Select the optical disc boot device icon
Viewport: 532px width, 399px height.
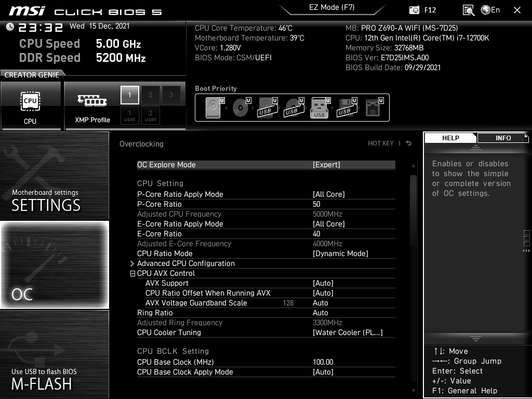pos(241,108)
